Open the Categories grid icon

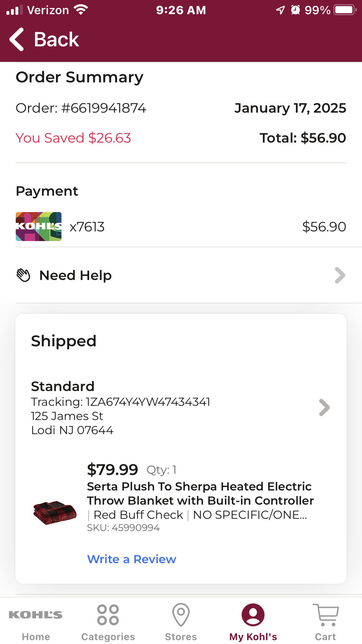tap(108, 615)
